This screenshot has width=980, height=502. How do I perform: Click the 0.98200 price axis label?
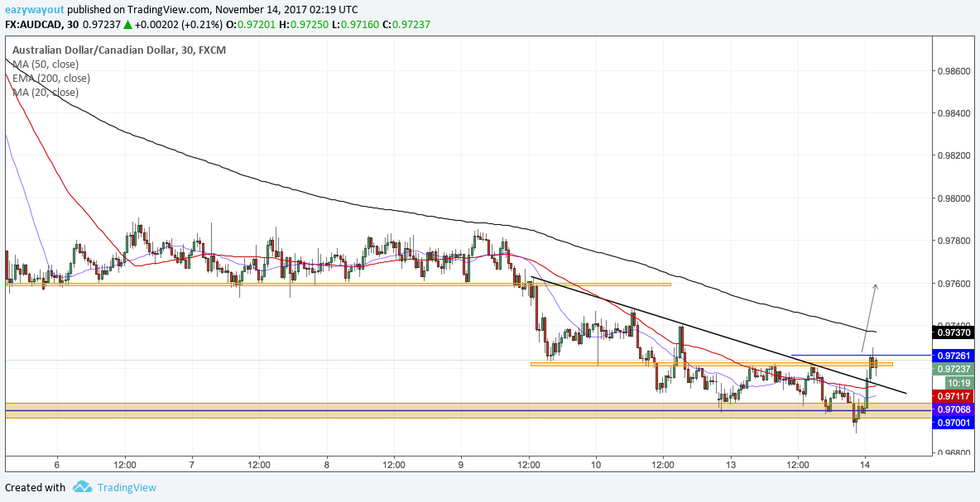click(x=954, y=156)
